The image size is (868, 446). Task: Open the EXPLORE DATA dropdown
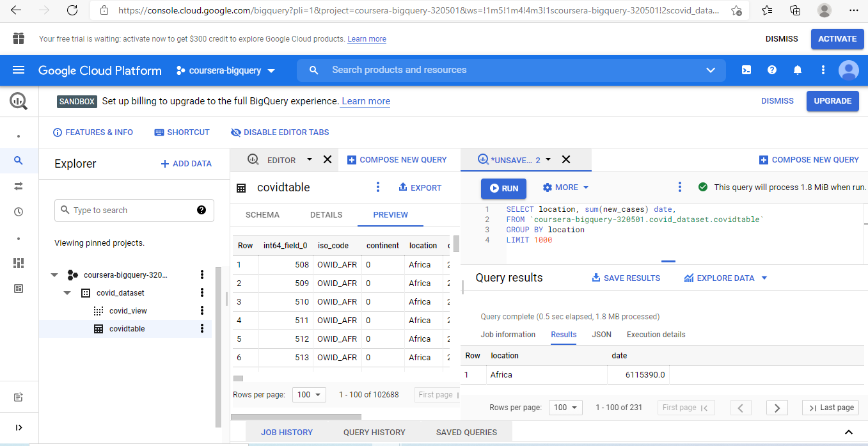click(x=725, y=278)
